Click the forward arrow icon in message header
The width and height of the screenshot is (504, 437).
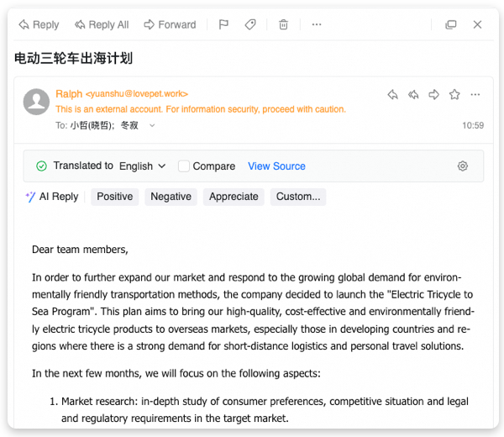coord(434,94)
